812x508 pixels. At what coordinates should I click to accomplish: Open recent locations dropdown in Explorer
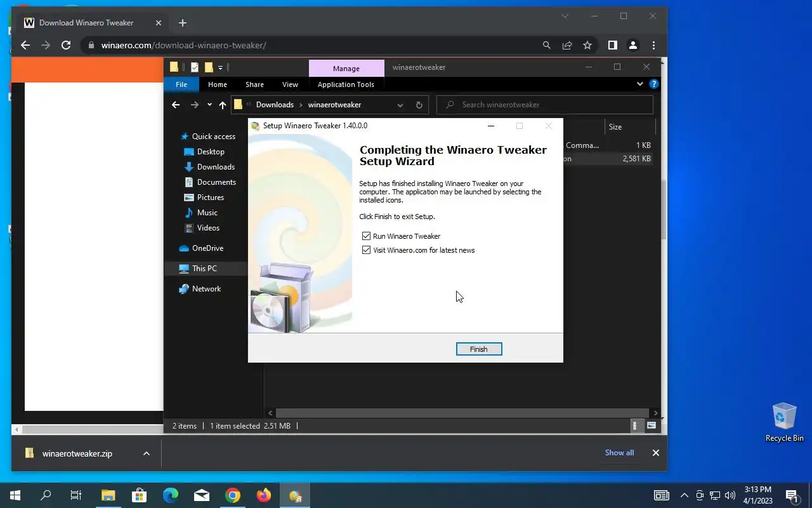click(209, 105)
